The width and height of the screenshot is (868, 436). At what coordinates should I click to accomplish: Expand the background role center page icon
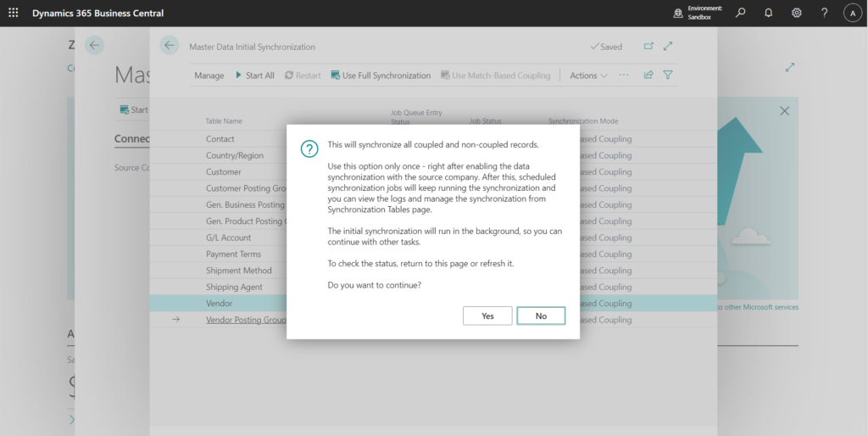click(x=790, y=67)
